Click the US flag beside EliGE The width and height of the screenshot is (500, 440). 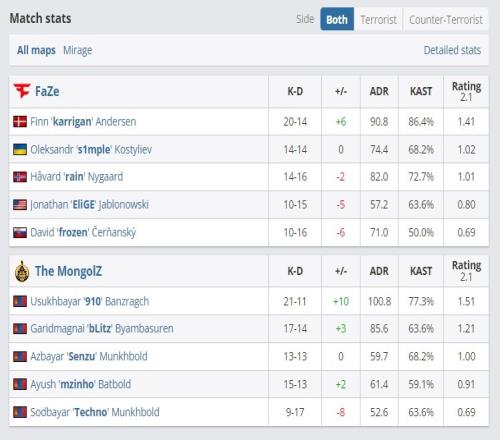point(20,204)
